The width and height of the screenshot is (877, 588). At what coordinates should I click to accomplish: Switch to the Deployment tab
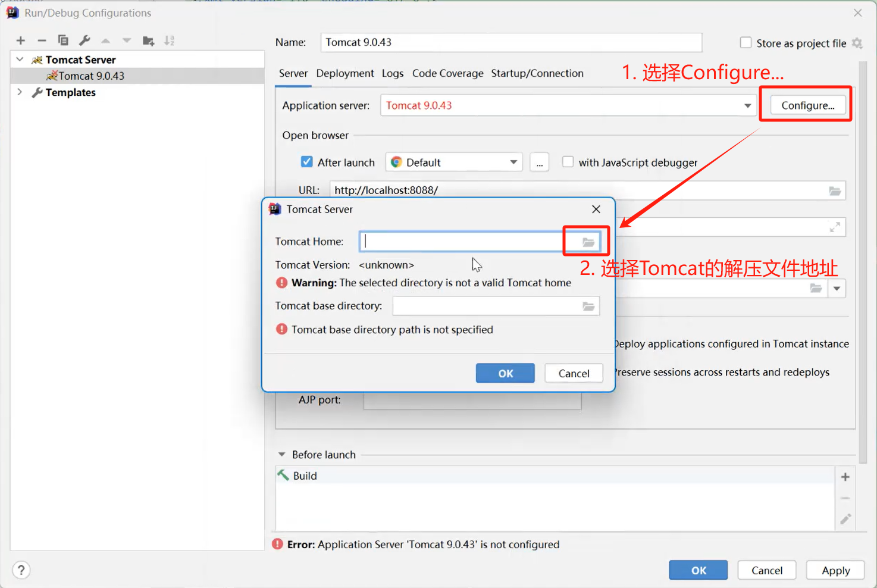[345, 73]
